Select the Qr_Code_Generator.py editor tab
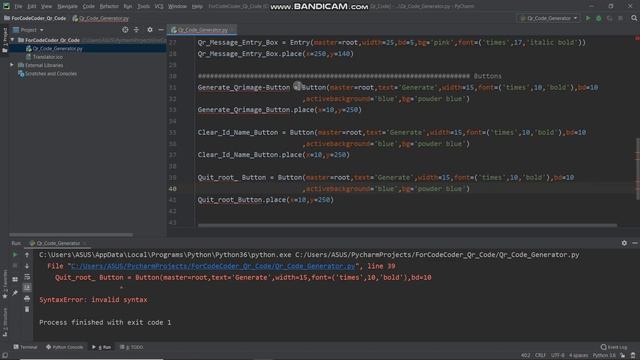640x360 pixels. coord(202,30)
